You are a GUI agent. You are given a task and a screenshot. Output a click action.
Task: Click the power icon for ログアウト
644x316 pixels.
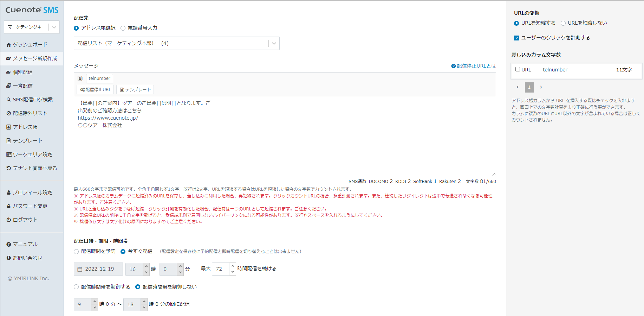click(9, 220)
